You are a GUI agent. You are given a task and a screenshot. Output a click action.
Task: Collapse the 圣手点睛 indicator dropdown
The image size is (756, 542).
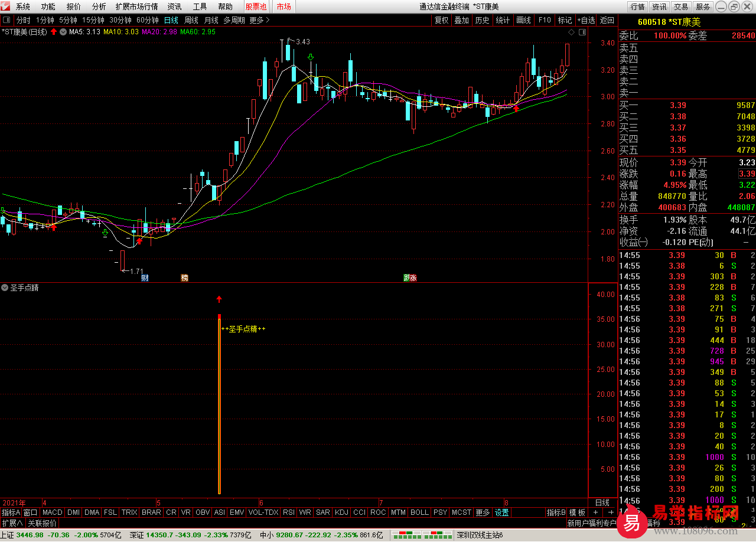5,288
